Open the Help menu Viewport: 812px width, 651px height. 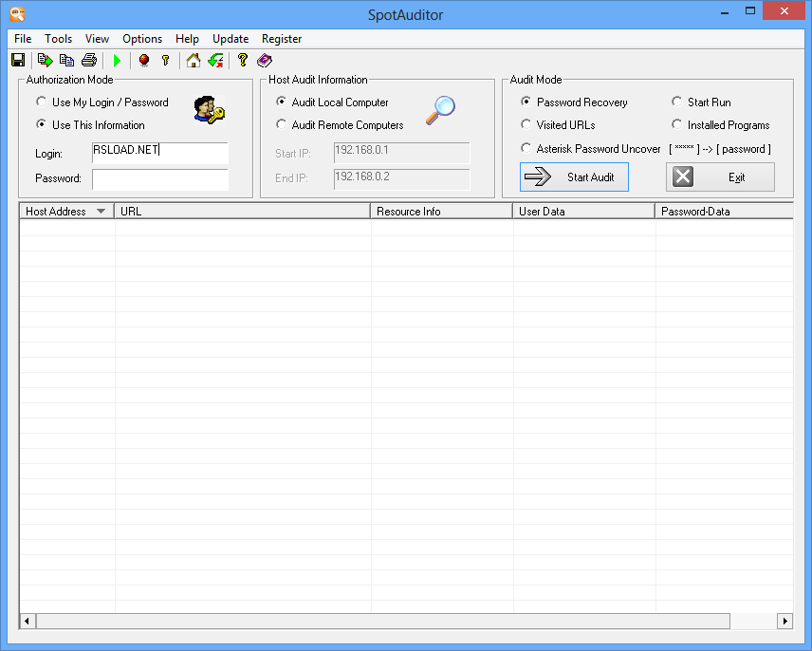click(187, 39)
